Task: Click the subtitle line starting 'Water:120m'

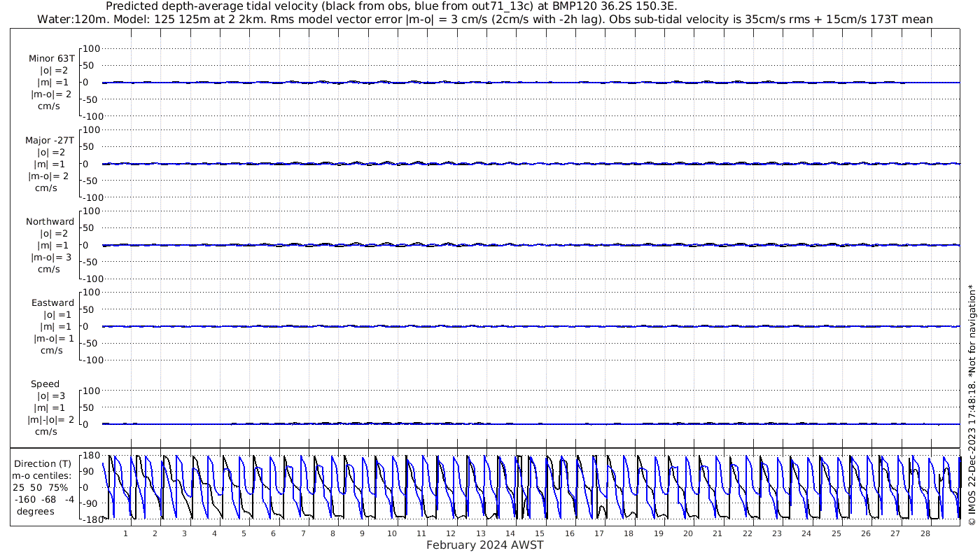Action: click(x=483, y=19)
